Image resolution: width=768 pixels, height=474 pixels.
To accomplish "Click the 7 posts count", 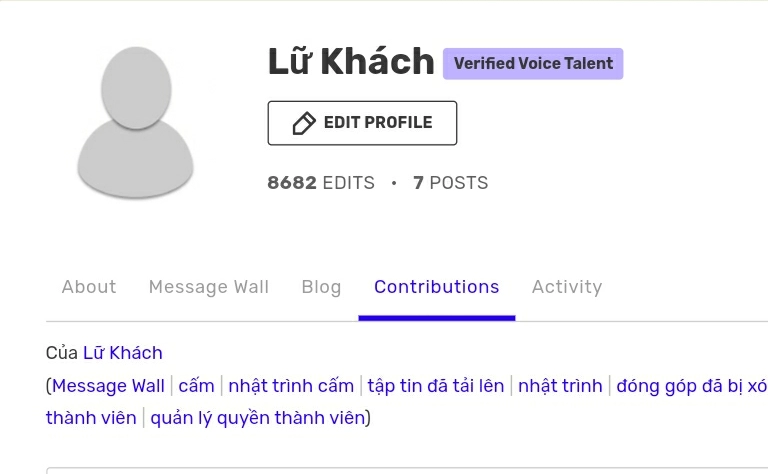I will 450,183.
